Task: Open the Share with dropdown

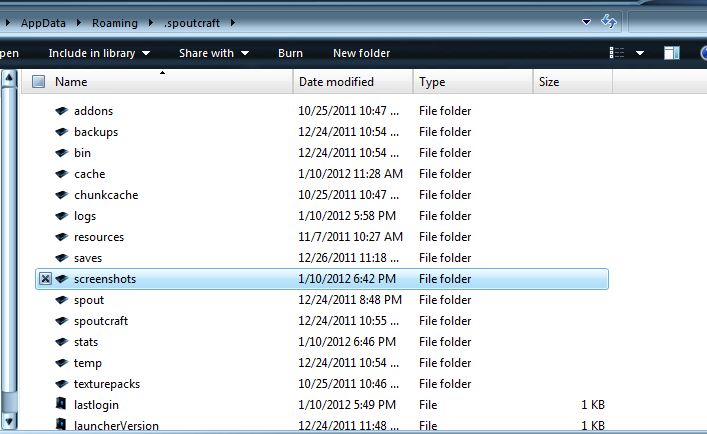Action: click(x=214, y=53)
